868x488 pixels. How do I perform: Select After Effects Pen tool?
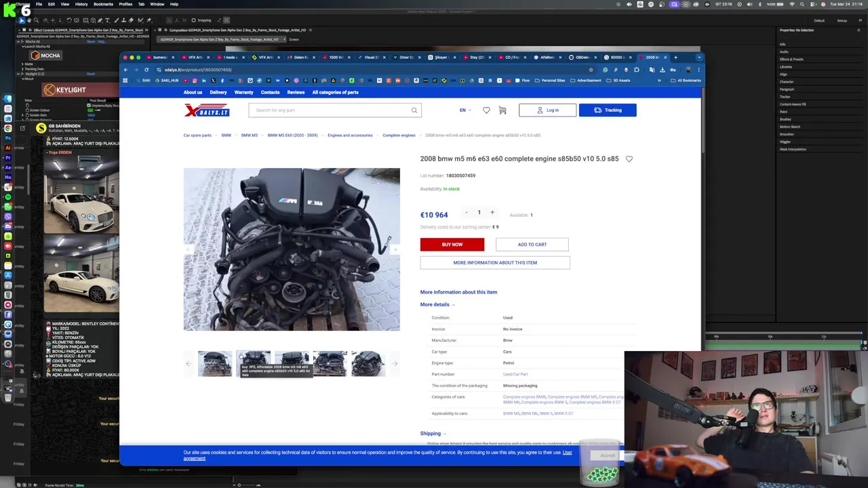pyautogui.click(x=100, y=20)
